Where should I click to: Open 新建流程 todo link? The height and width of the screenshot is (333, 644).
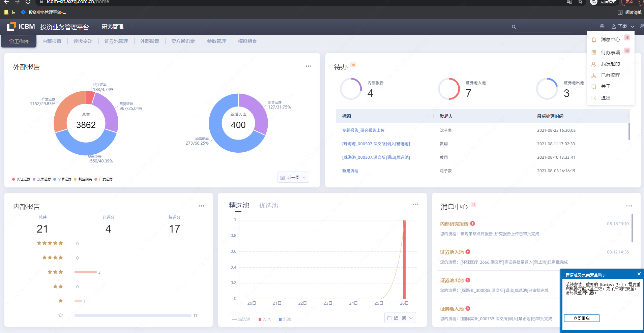click(x=350, y=171)
